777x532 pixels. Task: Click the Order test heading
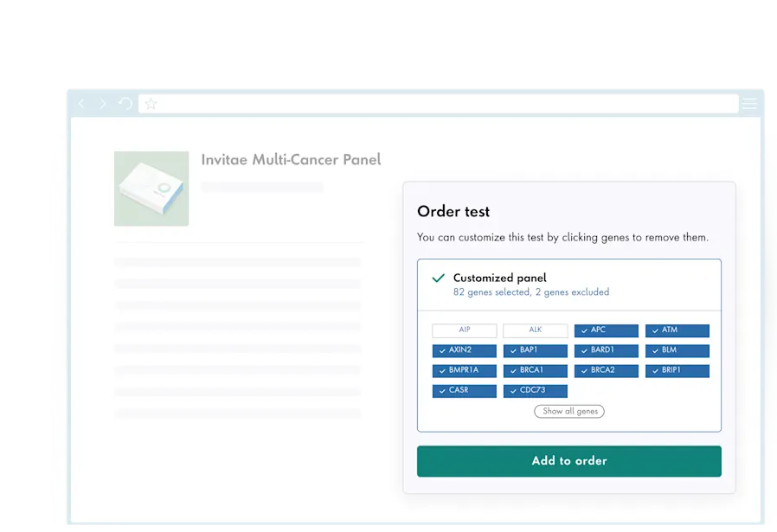pos(453,212)
